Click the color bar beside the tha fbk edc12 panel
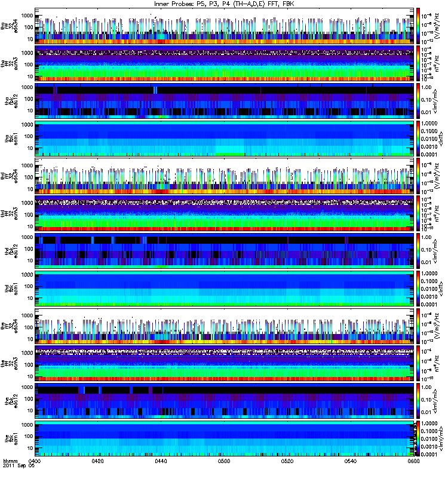This screenshot has height=478, width=448. pyautogui.click(x=419, y=101)
